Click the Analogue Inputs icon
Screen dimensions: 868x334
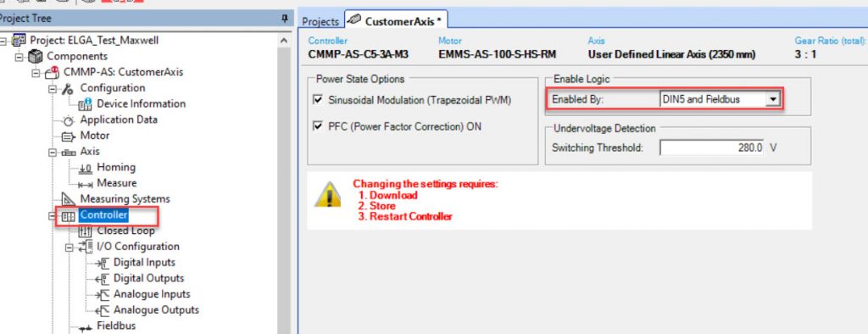(x=102, y=295)
